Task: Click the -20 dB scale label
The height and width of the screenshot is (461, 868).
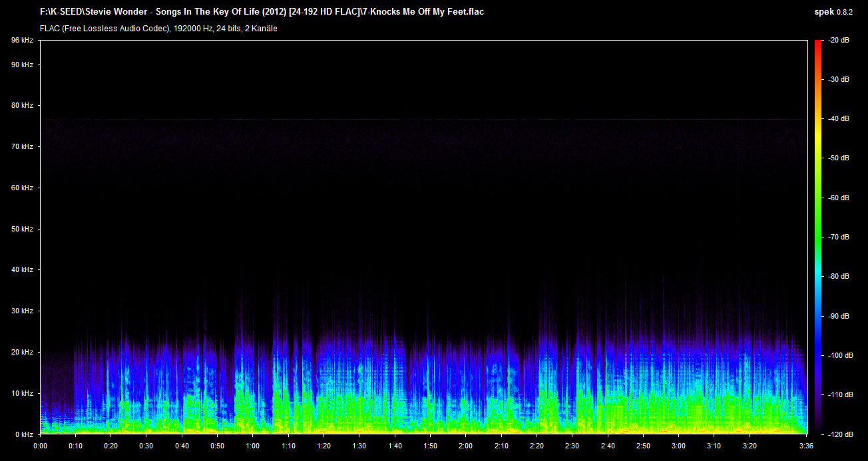Action: point(838,41)
